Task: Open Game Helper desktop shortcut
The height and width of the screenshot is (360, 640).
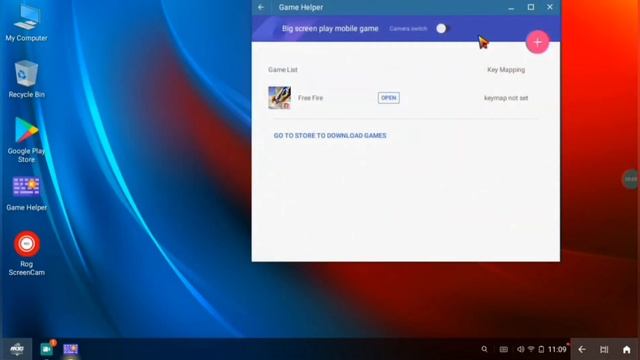Action: pos(26,194)
